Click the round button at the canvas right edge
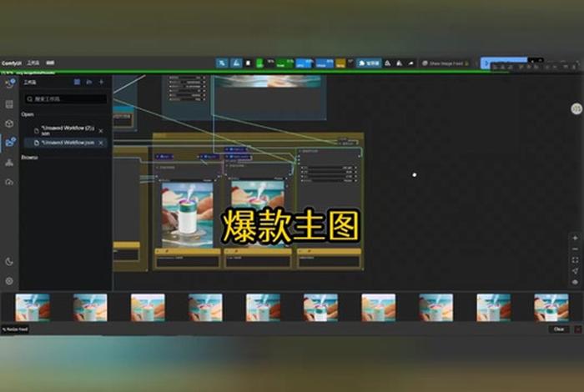 point(576,108)
